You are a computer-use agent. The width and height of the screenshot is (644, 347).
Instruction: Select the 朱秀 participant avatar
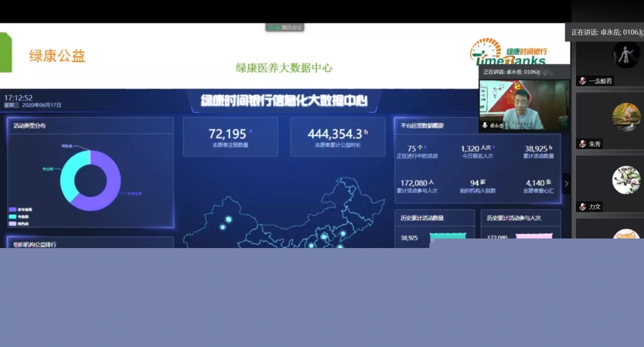(x=626, y=117)
